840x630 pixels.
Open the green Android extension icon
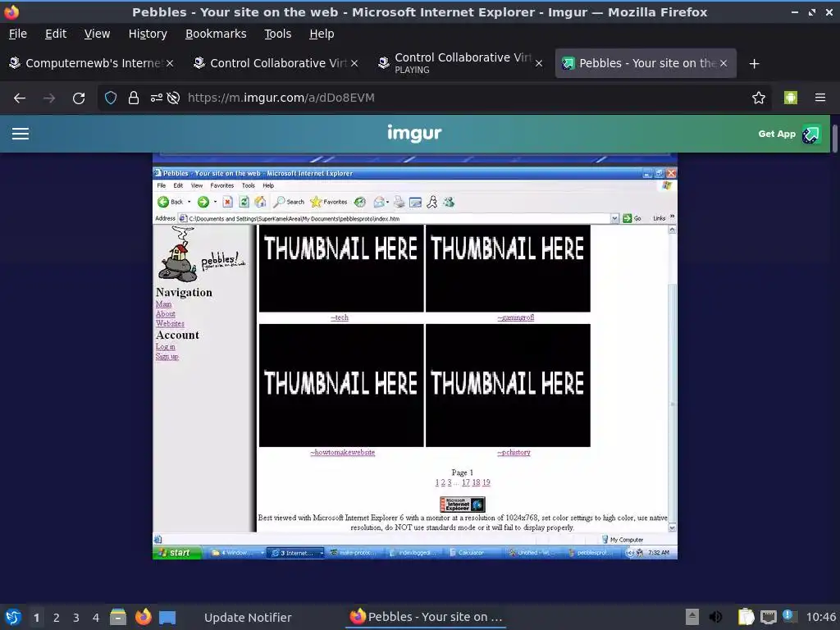click(790, 98)
